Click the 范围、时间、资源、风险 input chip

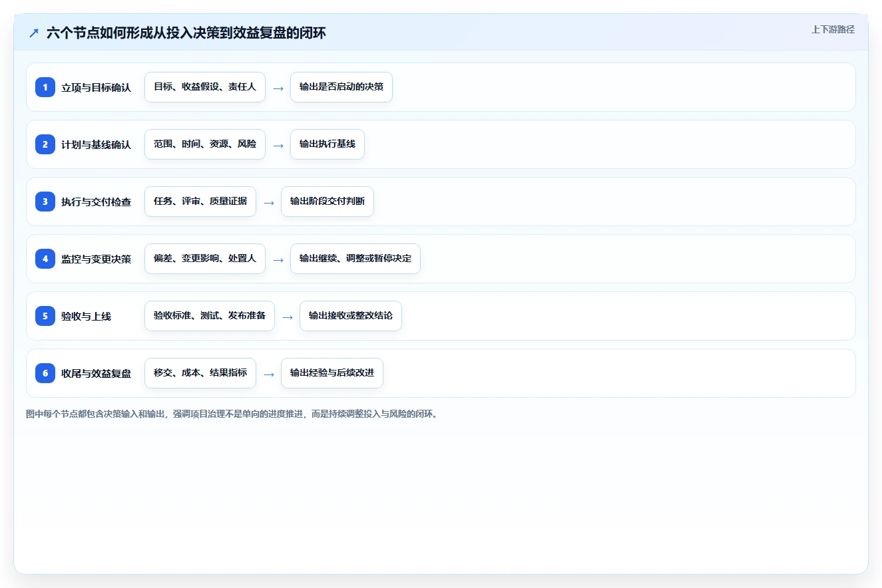coord(205,144)
